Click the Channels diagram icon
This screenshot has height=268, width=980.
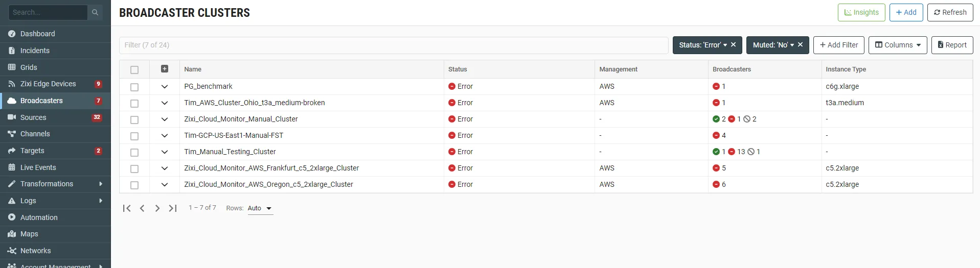[x=12, y=134]
